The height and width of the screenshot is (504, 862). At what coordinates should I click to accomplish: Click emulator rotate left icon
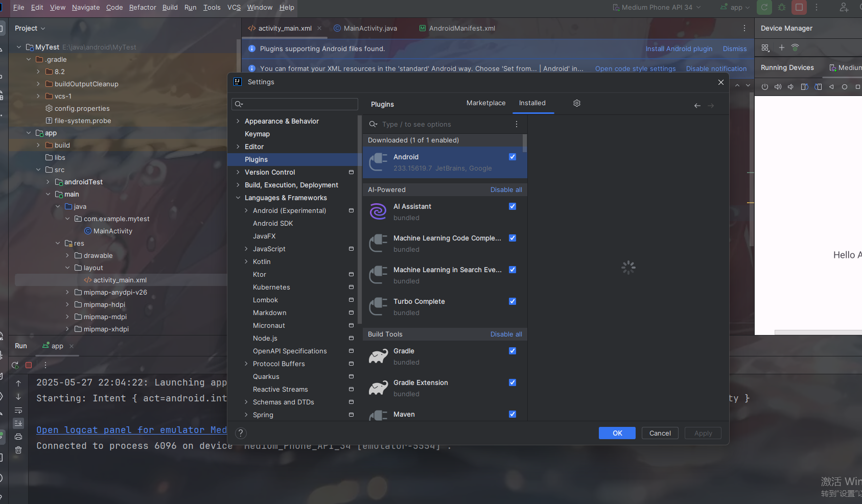point(804,87)
